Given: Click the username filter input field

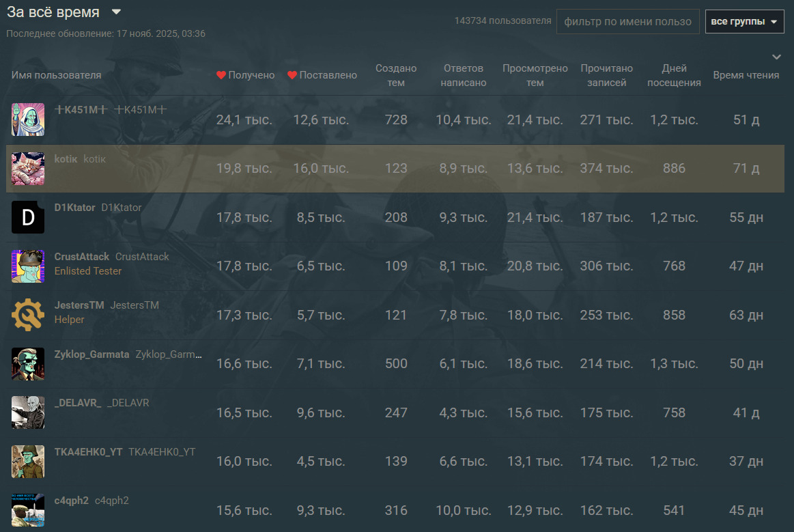Looking at the screenshot, I should [x=627, y=22].
